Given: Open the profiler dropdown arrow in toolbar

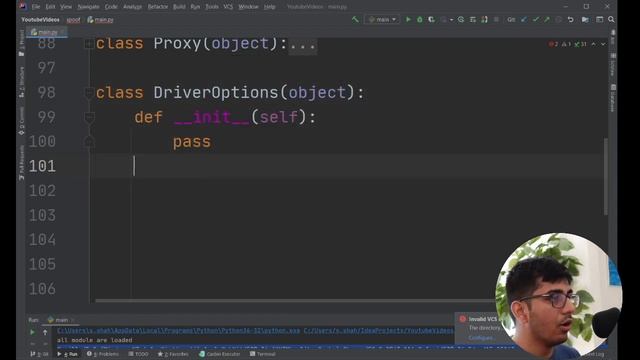Looking at the screenshot, I should tap(451, 20).
